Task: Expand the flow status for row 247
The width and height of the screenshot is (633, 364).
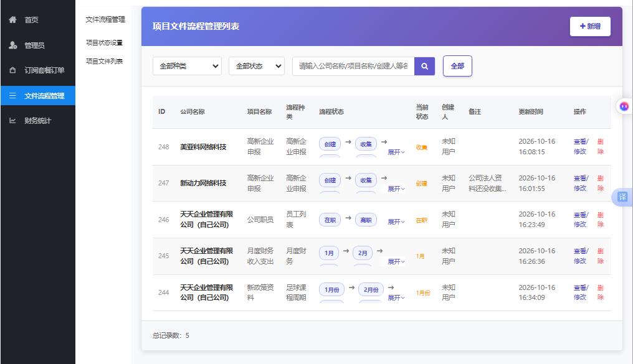Action: (396, 189)
